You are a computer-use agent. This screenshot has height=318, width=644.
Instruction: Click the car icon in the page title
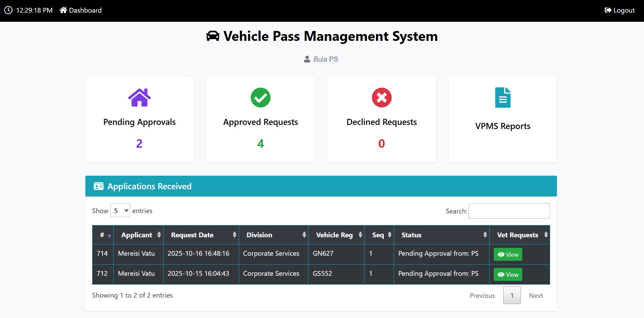(213, 35)
